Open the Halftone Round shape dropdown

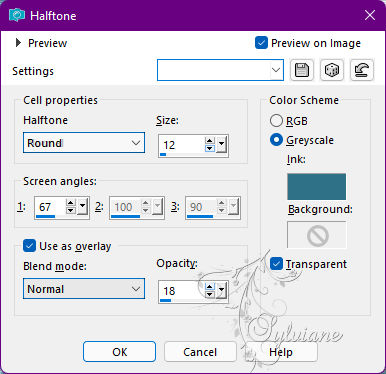pos(84,143)
